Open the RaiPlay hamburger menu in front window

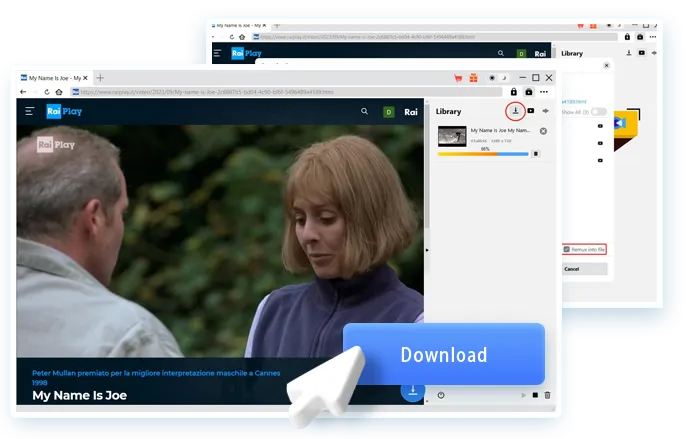point(30,111)
